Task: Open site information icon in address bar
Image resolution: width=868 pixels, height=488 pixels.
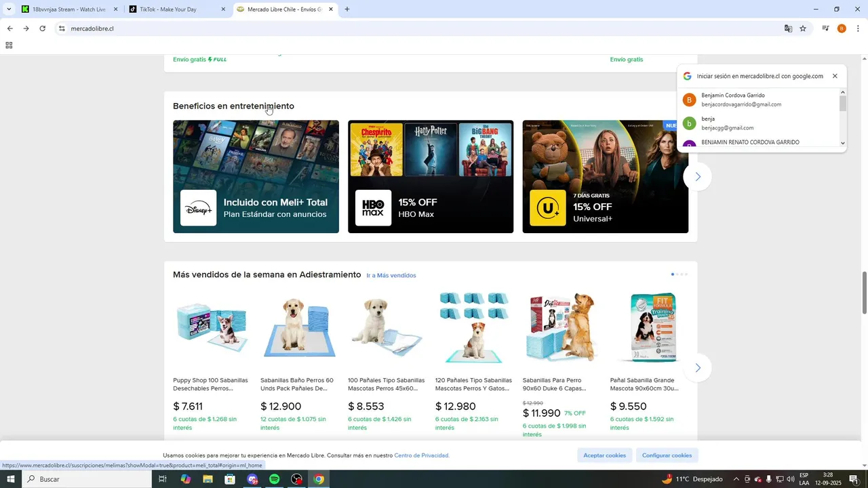Action: point(62,28)
